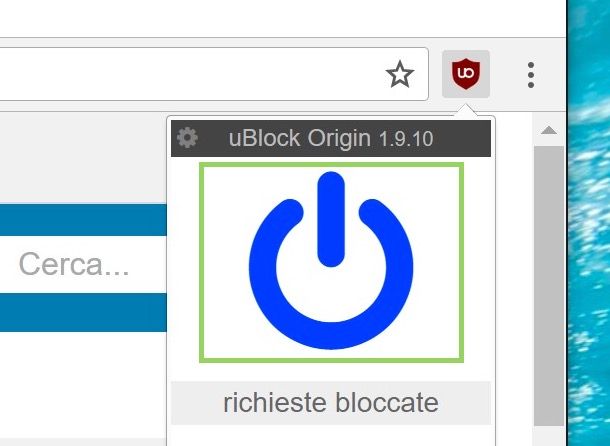Open uBlock dashboard via the gear icon

click(187, 138)
